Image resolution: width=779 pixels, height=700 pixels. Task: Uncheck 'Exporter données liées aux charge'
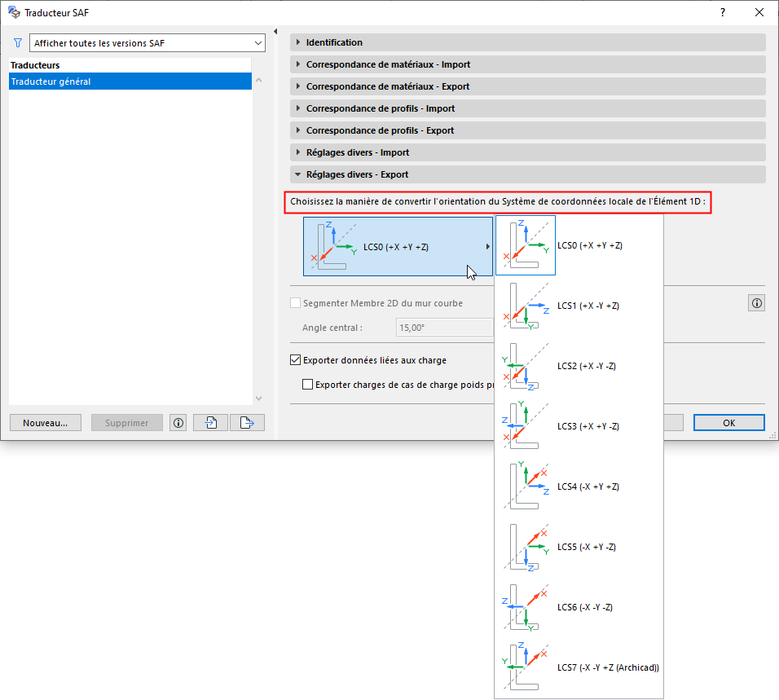click(295, 360)
